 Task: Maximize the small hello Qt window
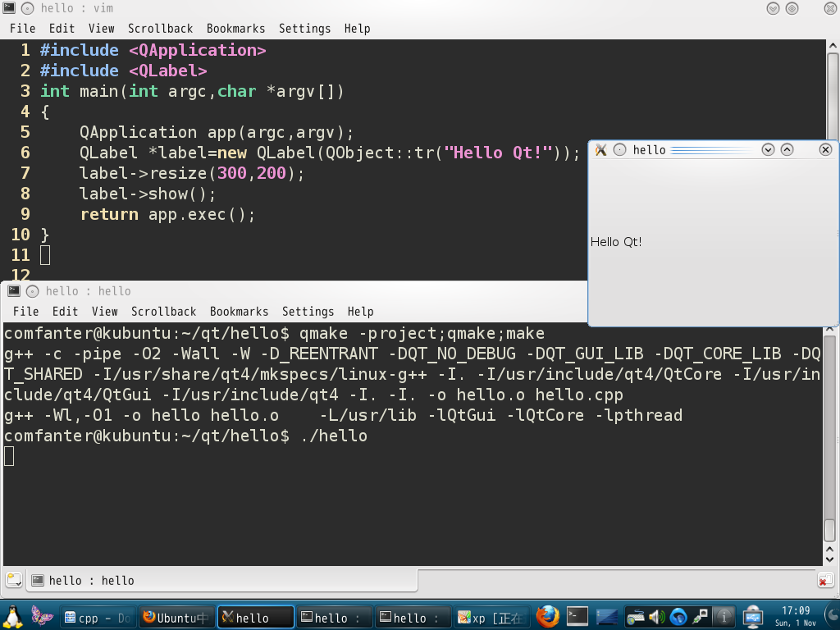(787, 150)
